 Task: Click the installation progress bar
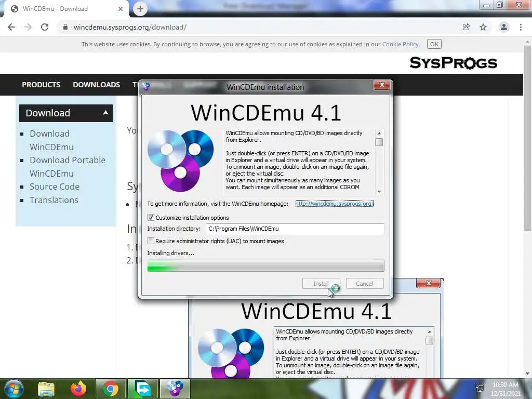pos(265,265)
